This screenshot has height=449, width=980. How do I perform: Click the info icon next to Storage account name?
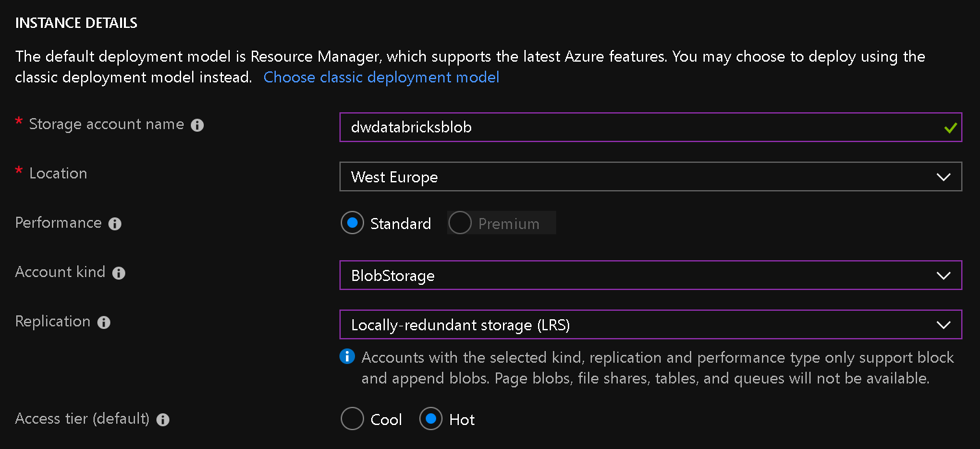(x=197, y=125)
